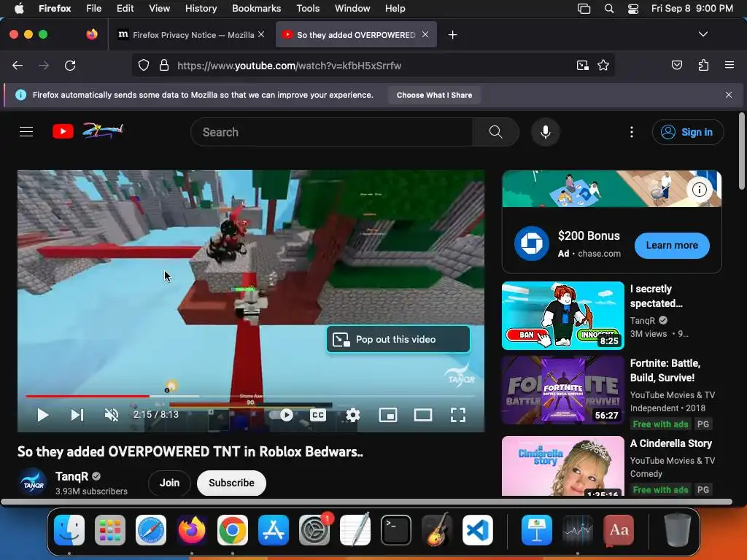The image size is (747, 560).
Task: Save page to Pocket
Action: pyautogui.click(x=676, y=65)
